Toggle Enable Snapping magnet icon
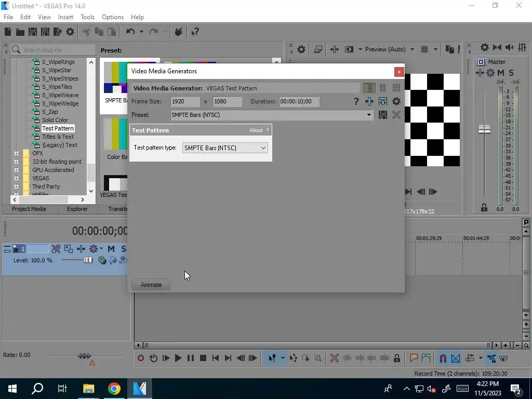 (x=443, y=358)
